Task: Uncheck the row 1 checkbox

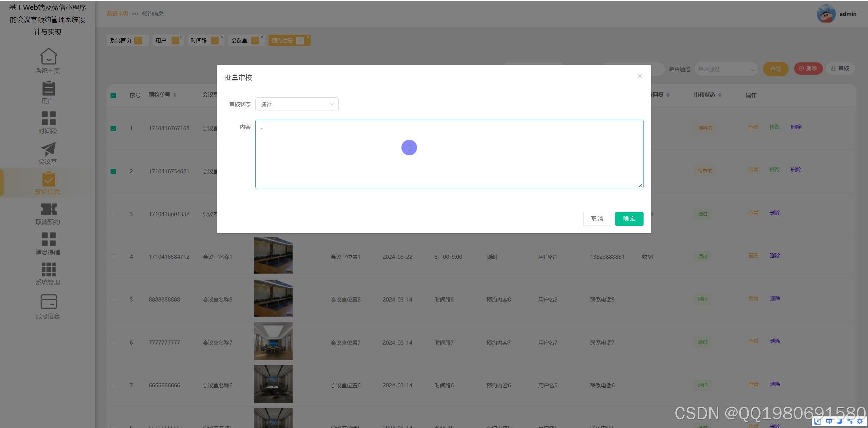Action: pos(113,129)
